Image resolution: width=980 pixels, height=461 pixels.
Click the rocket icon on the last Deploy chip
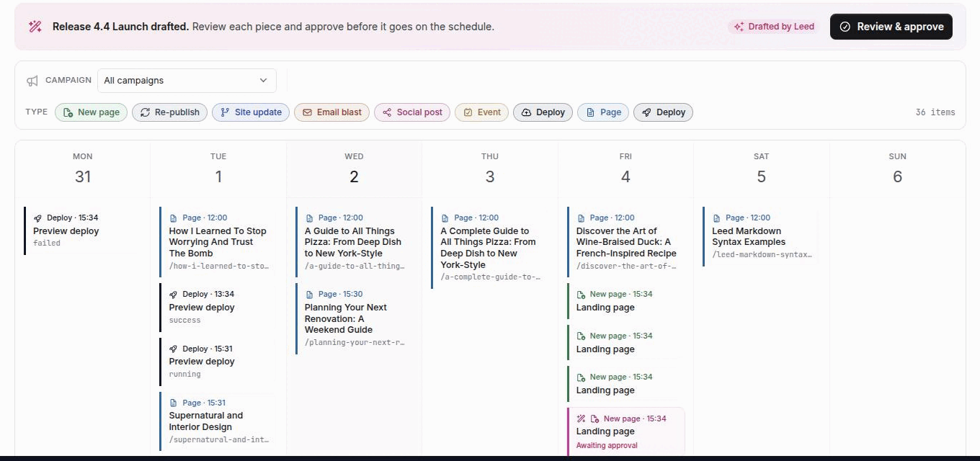[646, 112]
